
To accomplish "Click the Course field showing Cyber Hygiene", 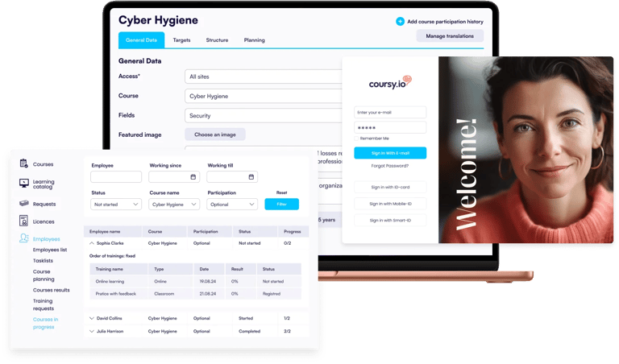I will [x=264, y=96].
